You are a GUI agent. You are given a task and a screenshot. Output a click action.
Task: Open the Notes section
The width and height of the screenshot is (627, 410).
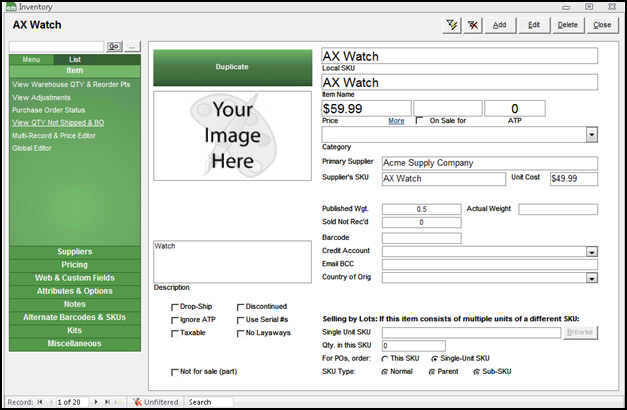(x=75, y=304)
